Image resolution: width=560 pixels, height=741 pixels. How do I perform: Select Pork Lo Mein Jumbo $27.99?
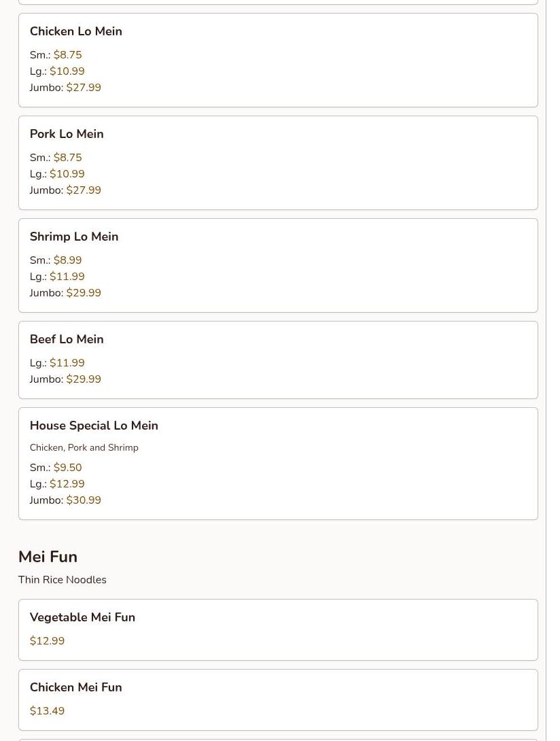click(83, 190)
